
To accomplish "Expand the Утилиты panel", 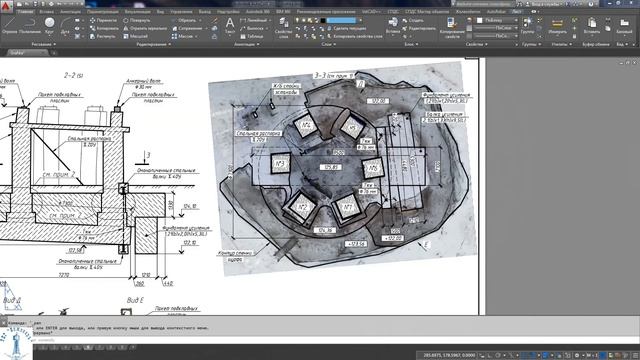I will click(562, 44).
